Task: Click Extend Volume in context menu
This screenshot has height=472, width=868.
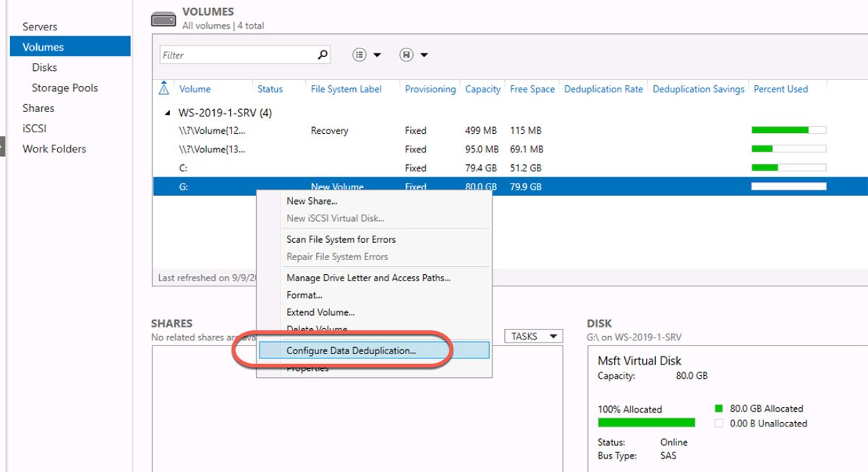Action: (320, 312)
